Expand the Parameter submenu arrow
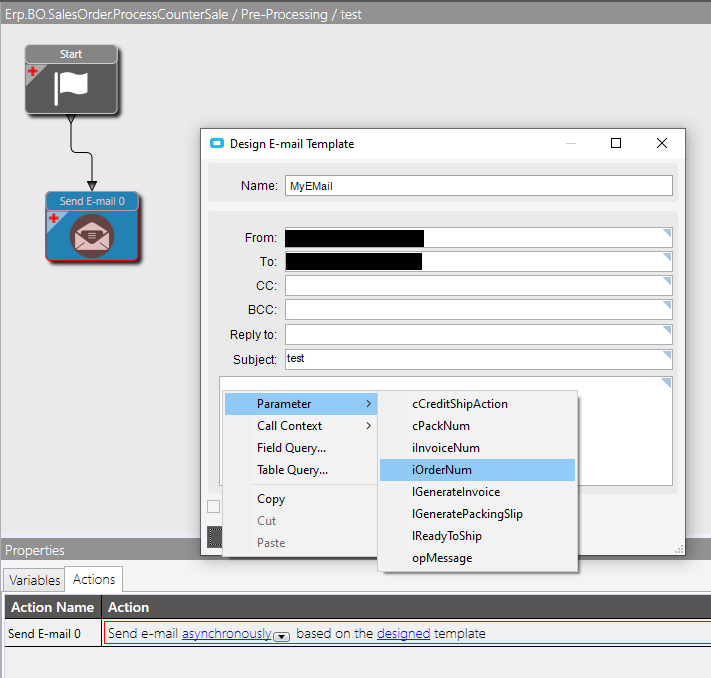Screen dimensions: 711x678 pos(369,404)
